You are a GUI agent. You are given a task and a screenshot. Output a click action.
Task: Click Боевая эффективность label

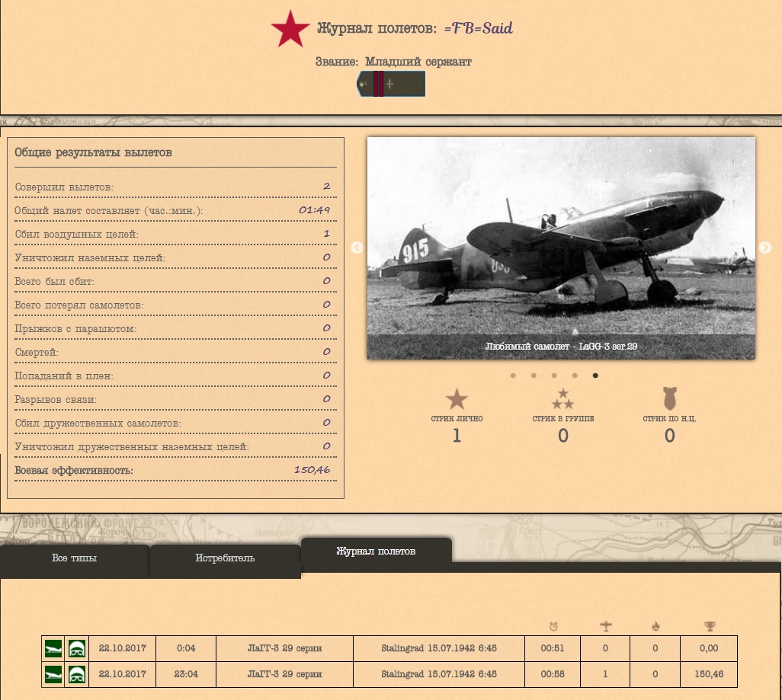point(74,470)
